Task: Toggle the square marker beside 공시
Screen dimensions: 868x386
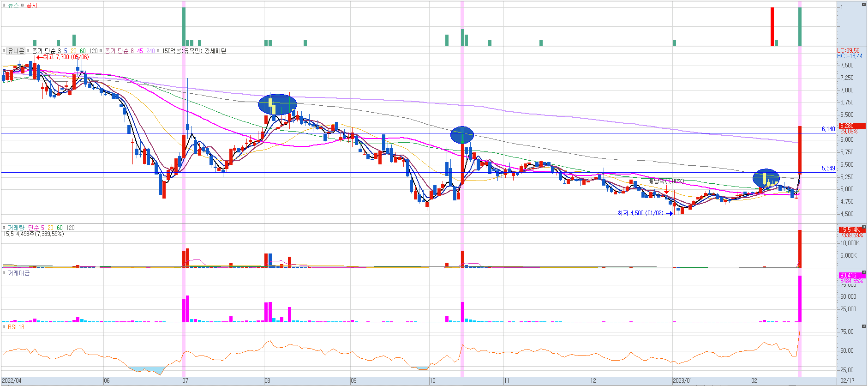Action: click(23, 5)
